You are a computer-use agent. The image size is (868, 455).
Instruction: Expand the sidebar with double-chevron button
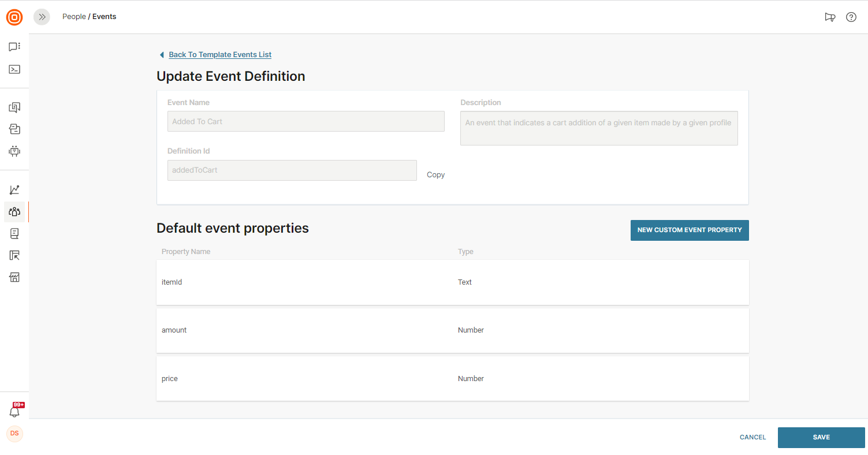coord(42,17)
